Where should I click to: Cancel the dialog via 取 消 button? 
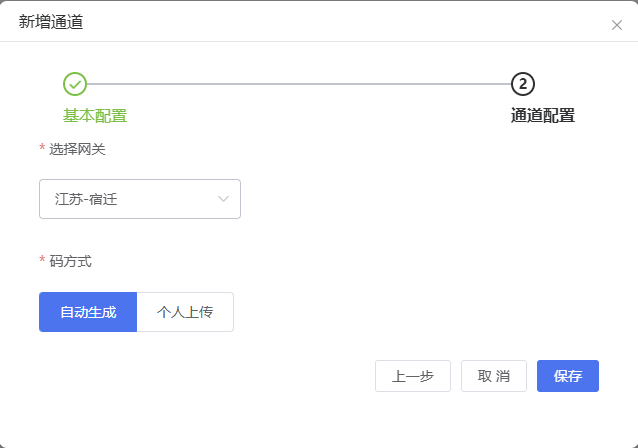pyautogui.click(x=494, y=376)
